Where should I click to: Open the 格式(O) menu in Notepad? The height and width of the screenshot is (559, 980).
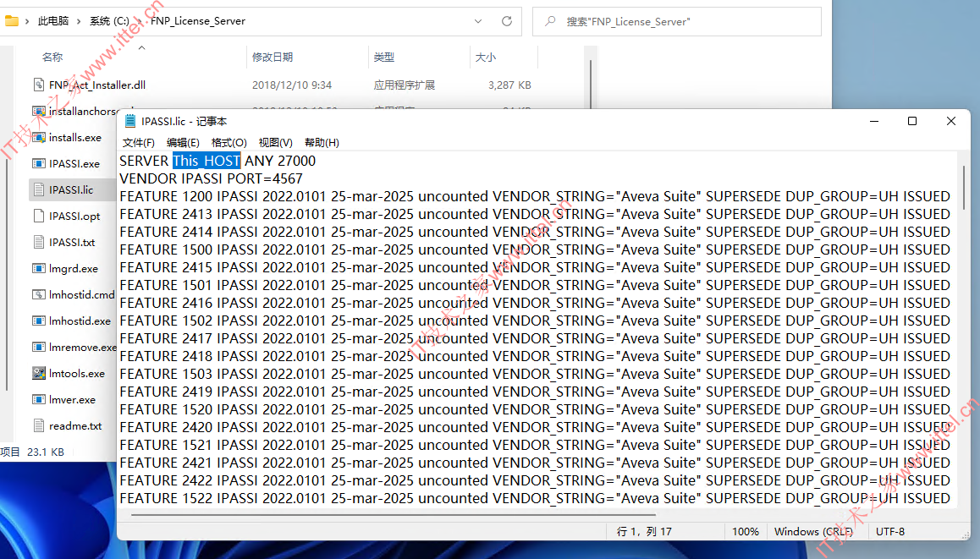pos(228,142)
